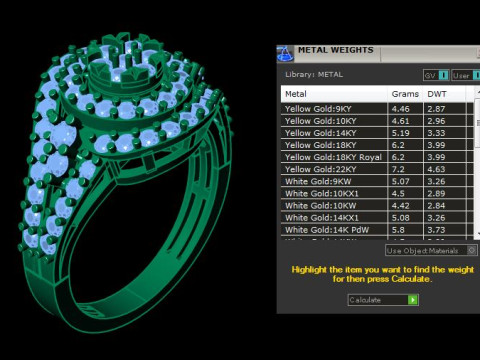Click the 5.19 grams value

point(400,133)
